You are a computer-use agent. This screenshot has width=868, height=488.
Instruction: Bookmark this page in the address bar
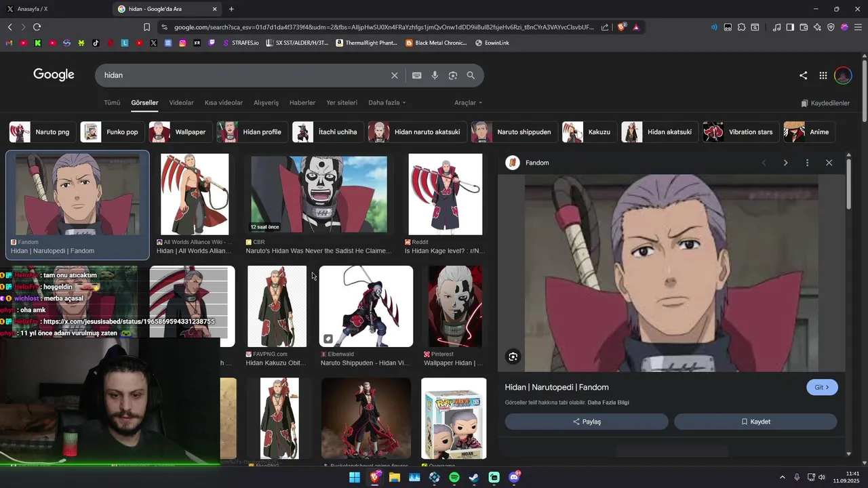tap(146, 27)
